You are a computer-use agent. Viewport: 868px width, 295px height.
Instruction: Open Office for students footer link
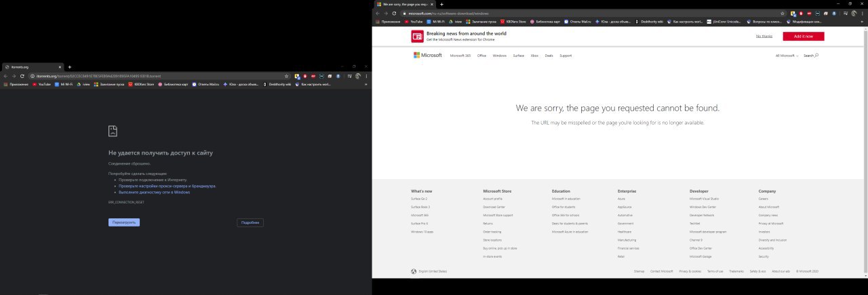(564, 207)
